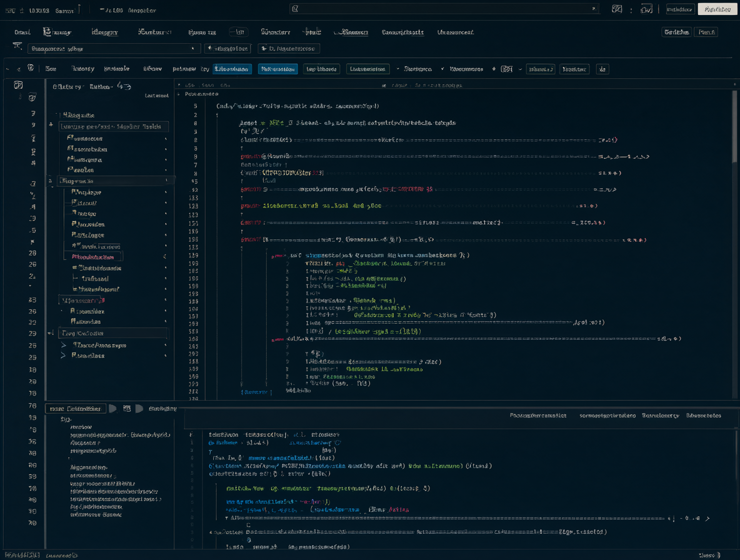Click the rightmost outlined button in the menu row
740x560 pixels.
click(706, 32)
